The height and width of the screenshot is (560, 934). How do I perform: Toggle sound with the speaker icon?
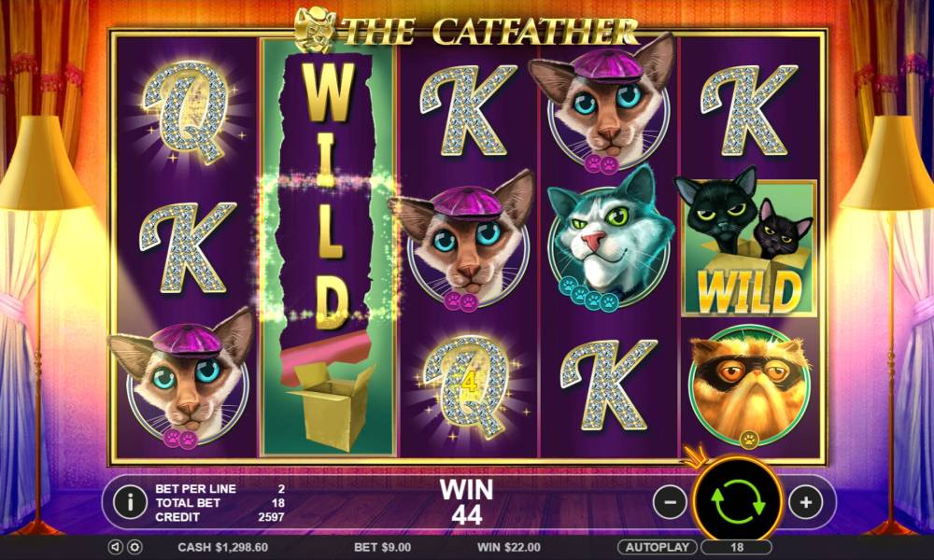pos(116,547)
